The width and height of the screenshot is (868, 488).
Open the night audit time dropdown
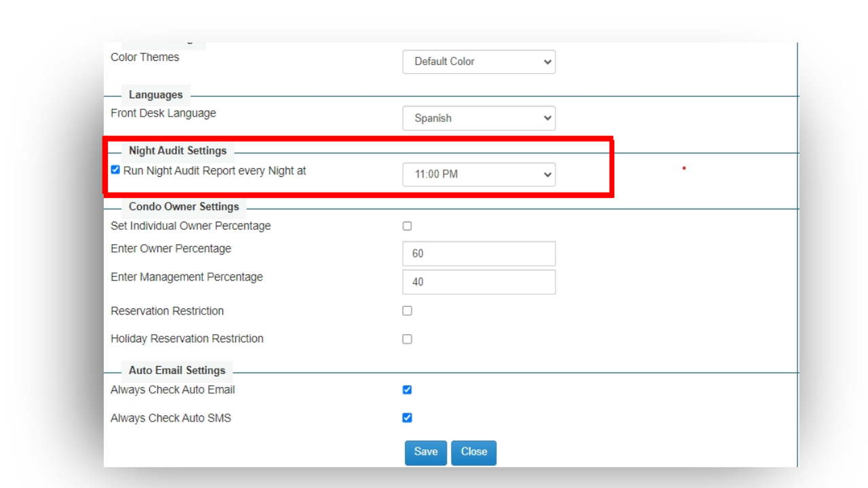click(x=479, y=174)
